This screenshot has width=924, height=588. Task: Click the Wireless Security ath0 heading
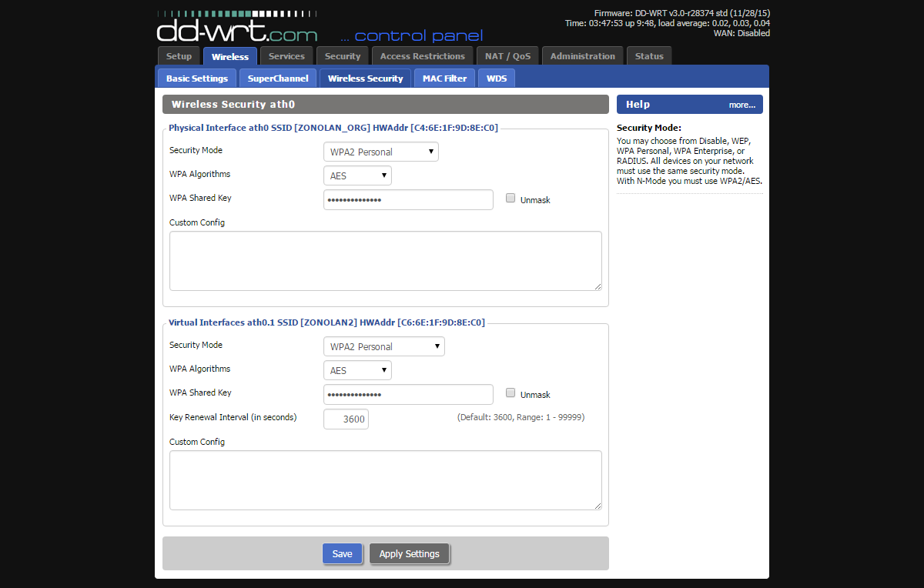pos(386,105)
